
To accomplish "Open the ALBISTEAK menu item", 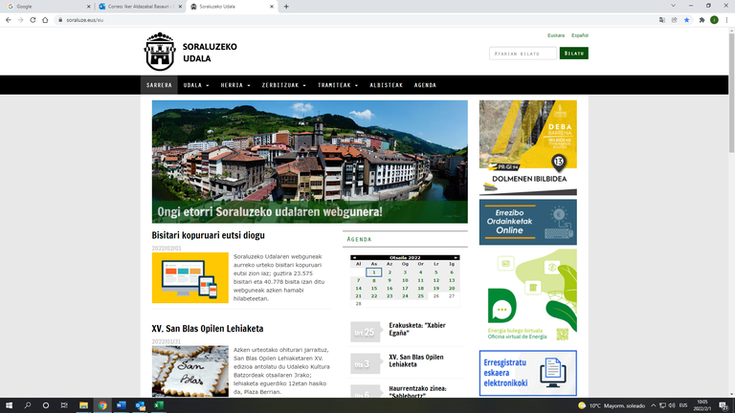I will [x=386, y=85].
